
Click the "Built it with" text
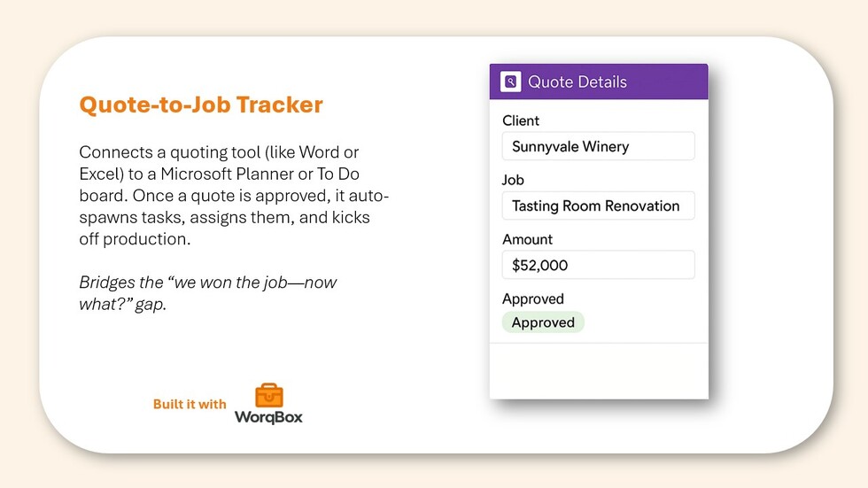pyautogui.click(x=190, y=404)
